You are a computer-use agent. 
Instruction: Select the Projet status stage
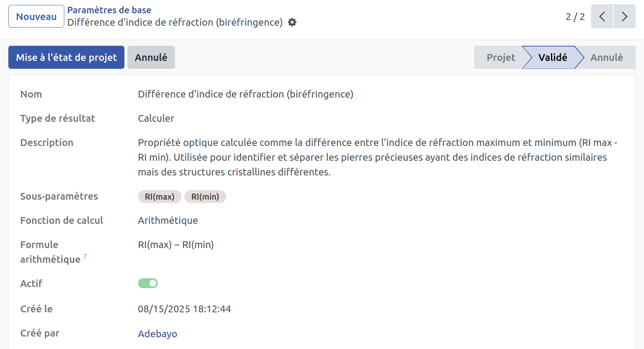coord(500,57)
